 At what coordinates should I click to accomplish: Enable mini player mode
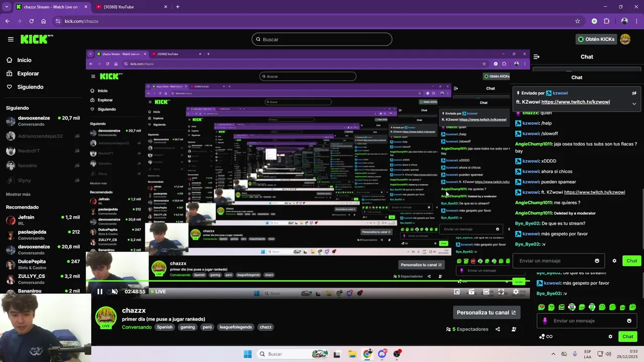pyautogui.click(x=457, y=292)
